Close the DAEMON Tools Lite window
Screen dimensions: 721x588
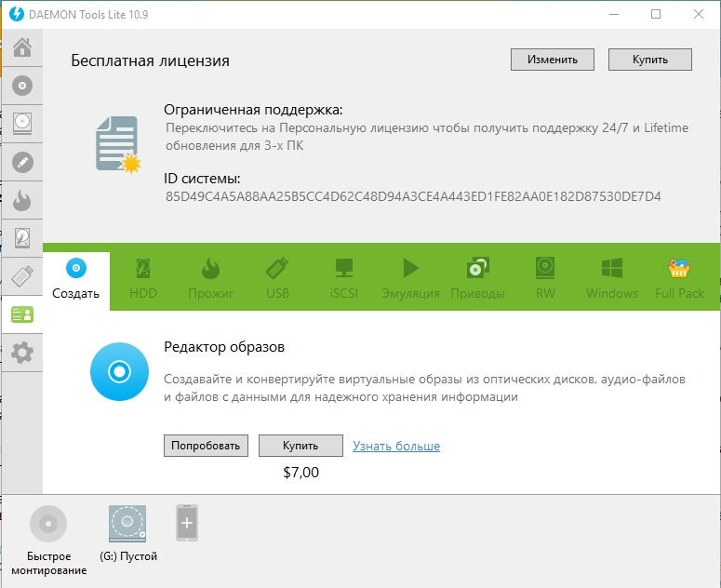699,14
